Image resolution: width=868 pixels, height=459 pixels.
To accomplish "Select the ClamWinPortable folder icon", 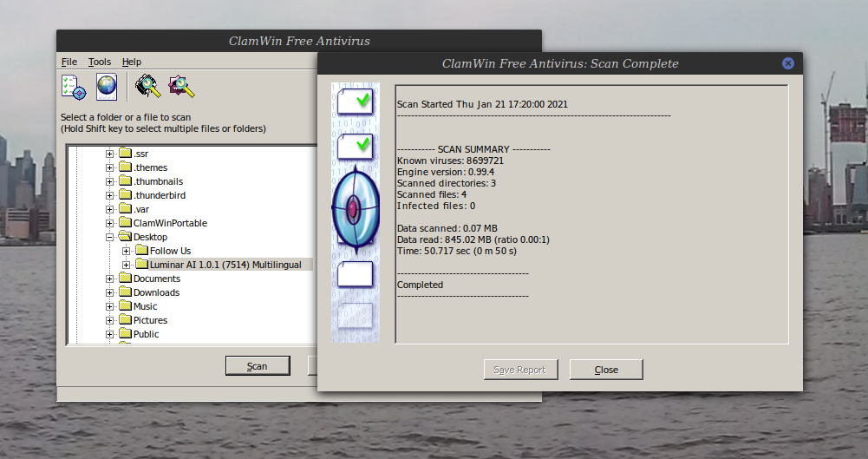I will click(x=125, y=222).
